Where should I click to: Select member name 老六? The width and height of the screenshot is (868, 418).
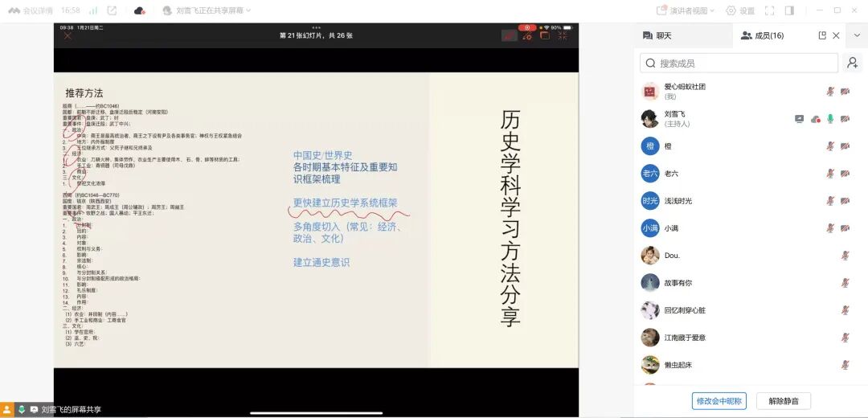pyautogui.click(x=671, y=174)
